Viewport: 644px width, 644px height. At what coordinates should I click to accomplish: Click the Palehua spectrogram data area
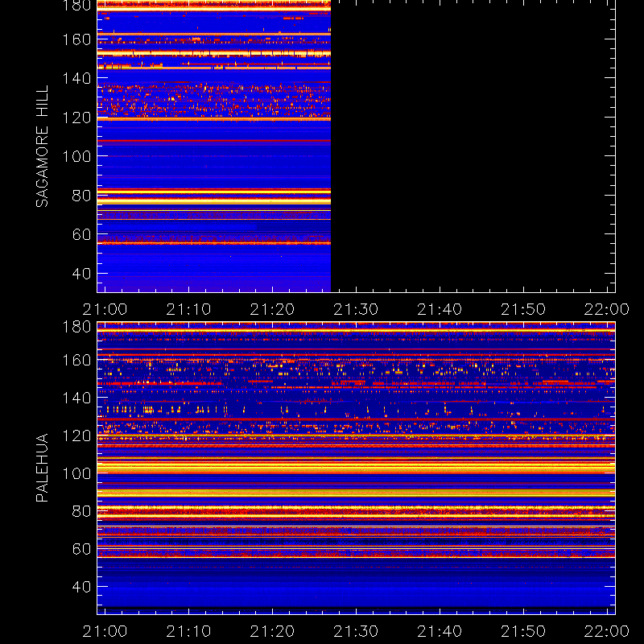pyautogui.click(x=356, y=469)
